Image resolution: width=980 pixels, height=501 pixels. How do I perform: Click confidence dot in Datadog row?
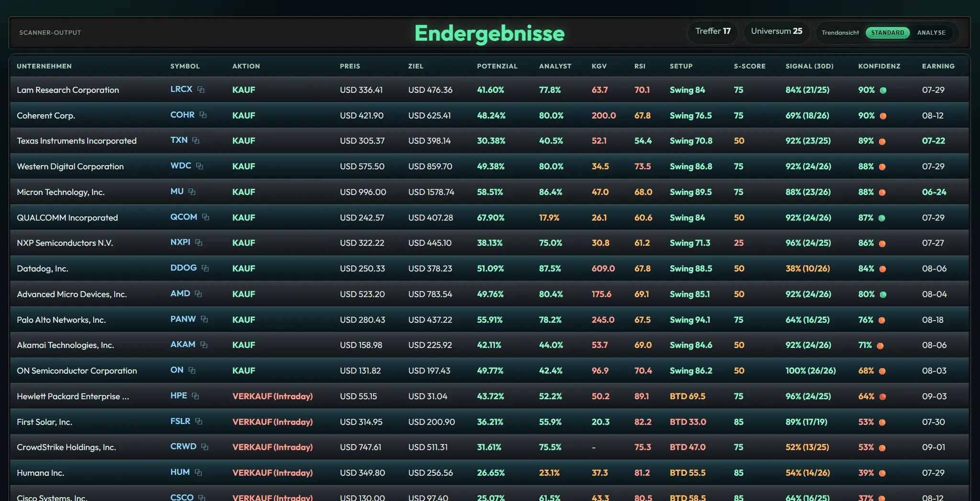pos(882,269)
